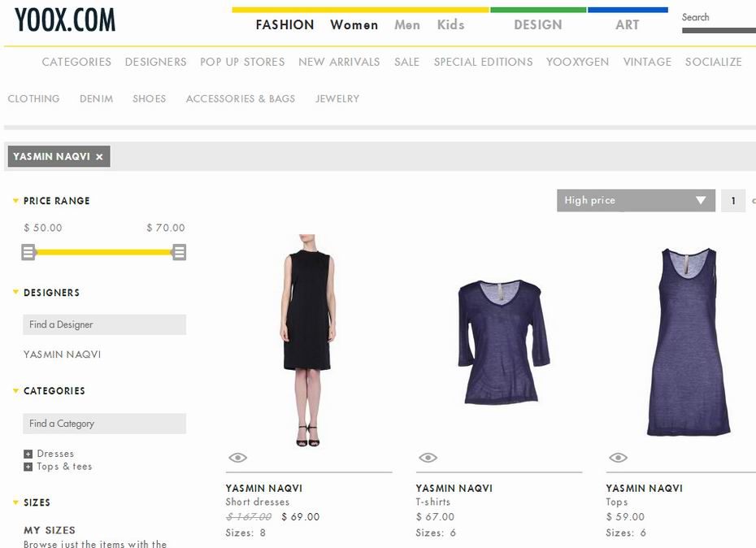The height and width of the screenshot is (548, 756).
Task: Open the VINTAGE menu
Action: pyautogui.click(x=647, y=62)
